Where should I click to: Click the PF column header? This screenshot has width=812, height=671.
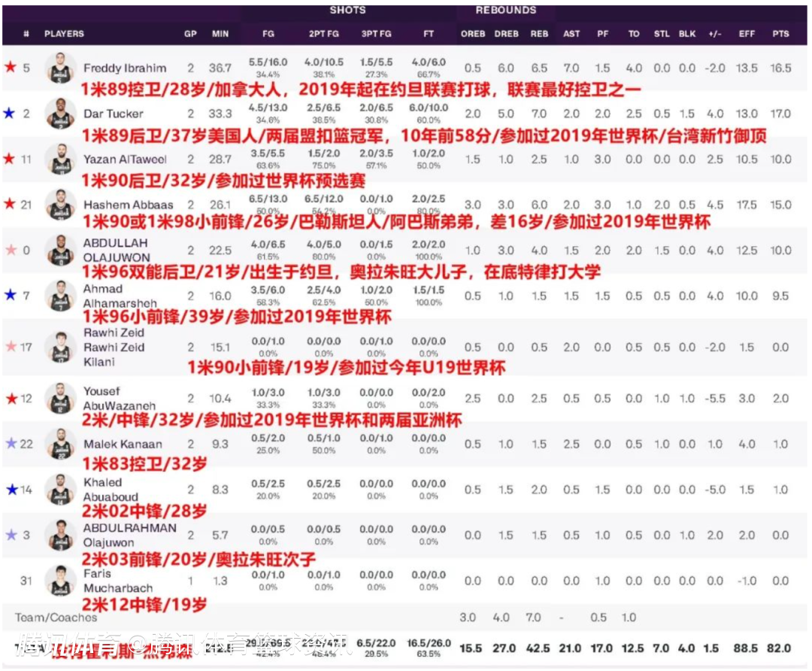pos(603,34)
